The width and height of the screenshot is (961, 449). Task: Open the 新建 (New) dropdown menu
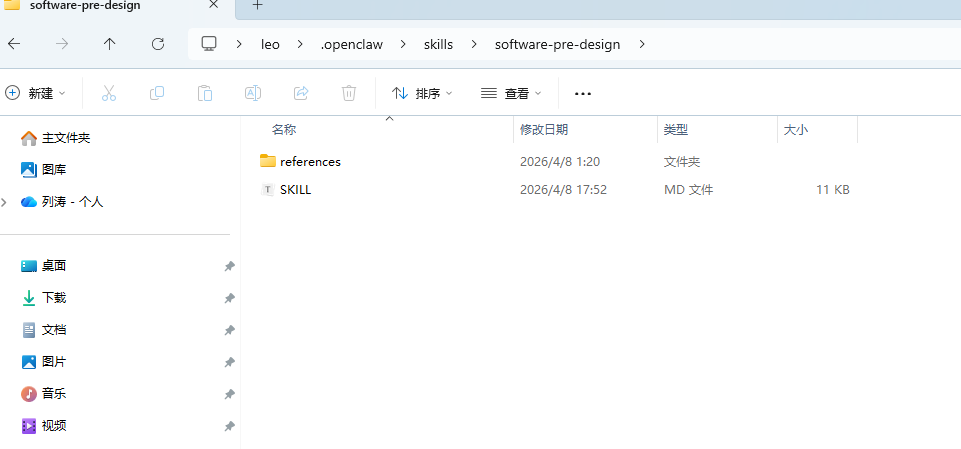36,93
